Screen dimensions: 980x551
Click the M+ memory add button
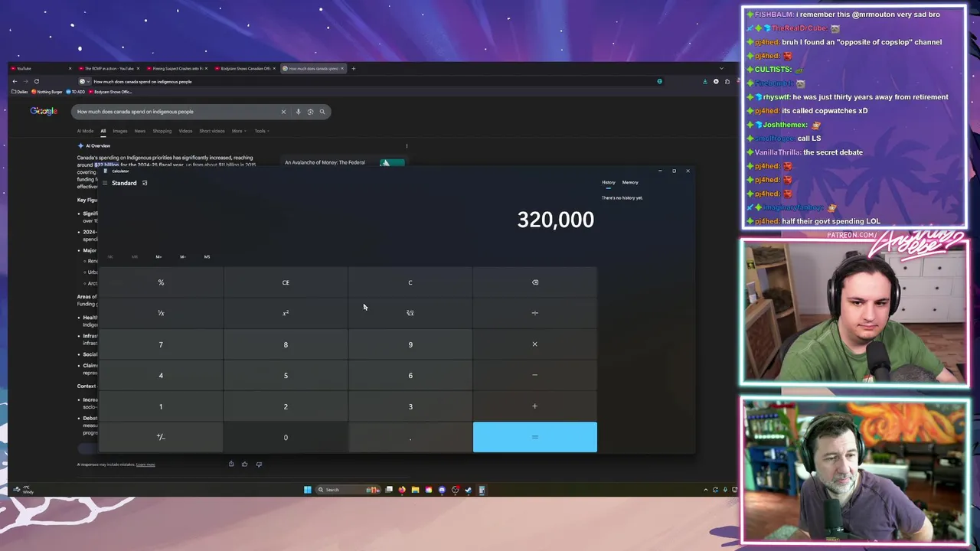pos(158,257)
